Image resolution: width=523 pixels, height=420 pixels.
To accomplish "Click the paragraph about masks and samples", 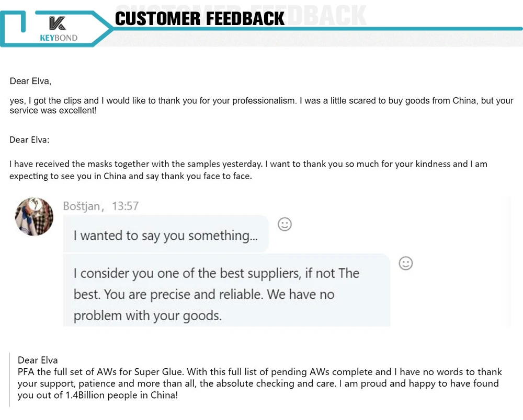I will [248, 170].
